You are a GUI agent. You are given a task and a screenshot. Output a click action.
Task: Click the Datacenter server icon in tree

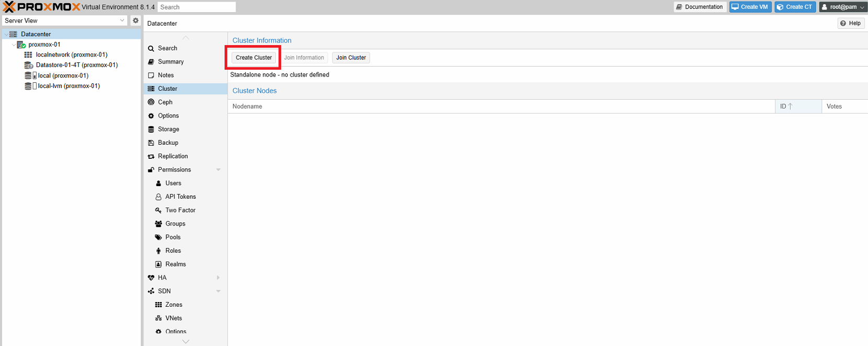click(14, 34)
